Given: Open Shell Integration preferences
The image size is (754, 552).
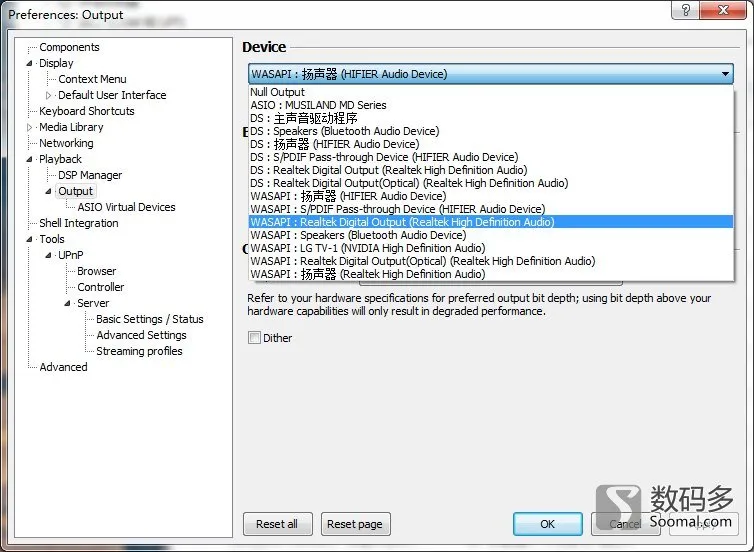Looking at the screenshot, I should click(x=79, y=223).
